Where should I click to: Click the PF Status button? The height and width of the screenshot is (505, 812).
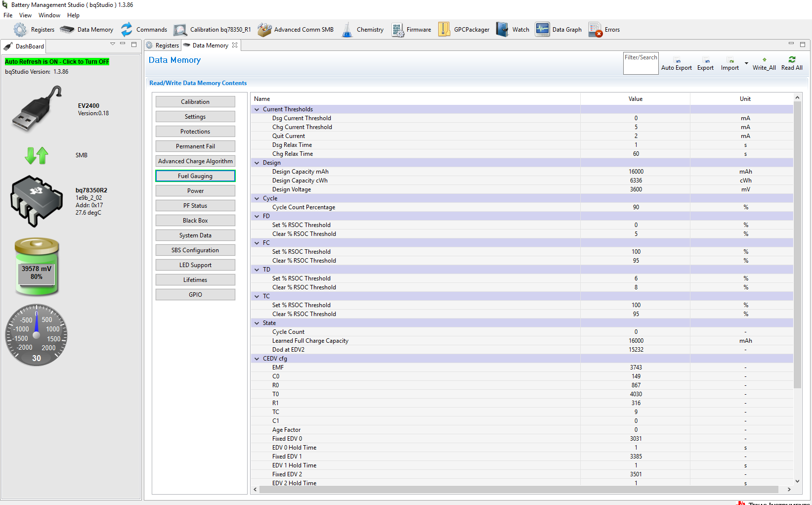coord(195,206)
